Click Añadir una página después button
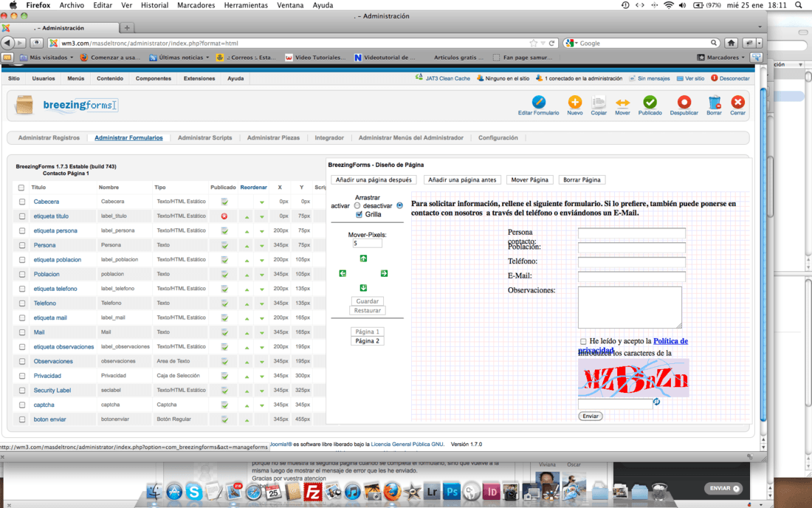812x508 pixels. (374, 179)
